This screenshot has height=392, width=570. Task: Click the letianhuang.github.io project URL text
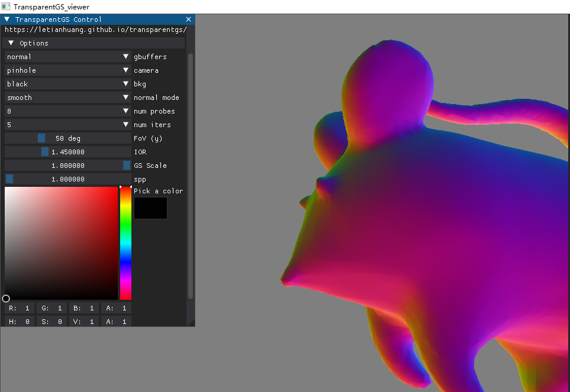(x=96, y=30)
